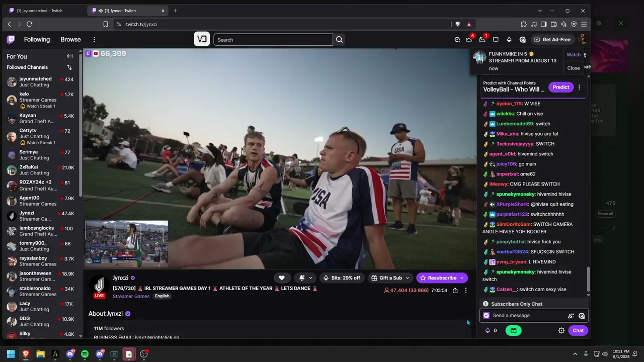Click the SlimDoritoSam username in chat
Image resolution: width=644 pixels, height=362 pixels.
[513, 224]
